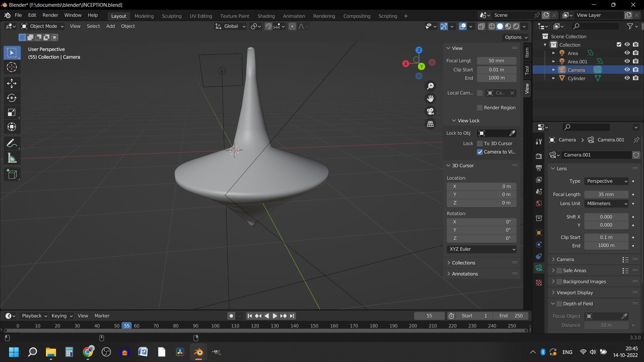Hide the Area light in outliner
Screen dimensions: 644x362
coord(627,53)
